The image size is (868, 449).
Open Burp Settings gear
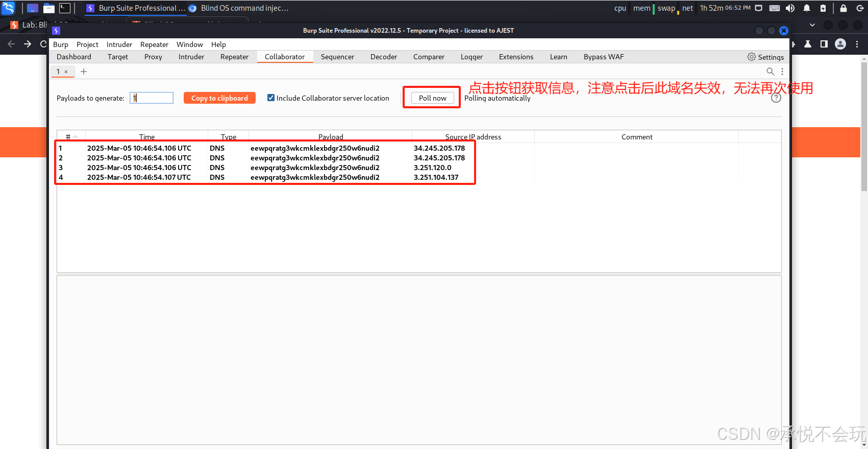765,57
